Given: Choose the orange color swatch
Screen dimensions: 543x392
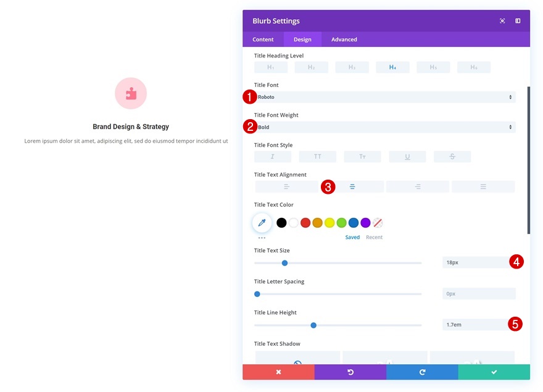Looking at the screenshot, I should (318, 223).
